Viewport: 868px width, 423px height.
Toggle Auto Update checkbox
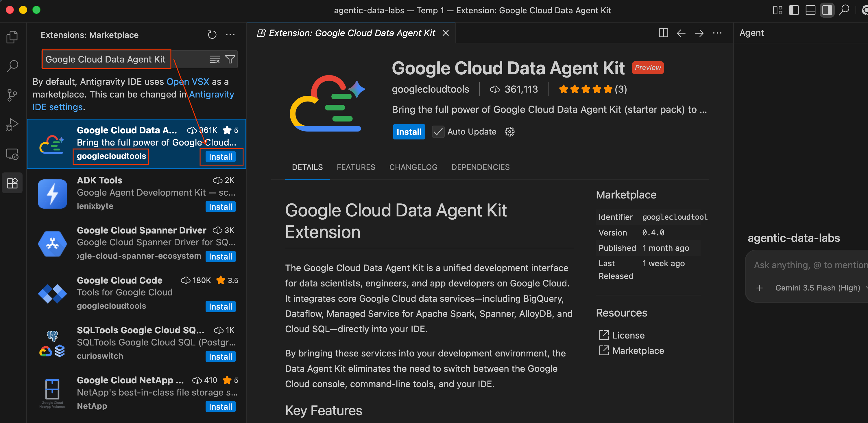(x=438, y=132)
